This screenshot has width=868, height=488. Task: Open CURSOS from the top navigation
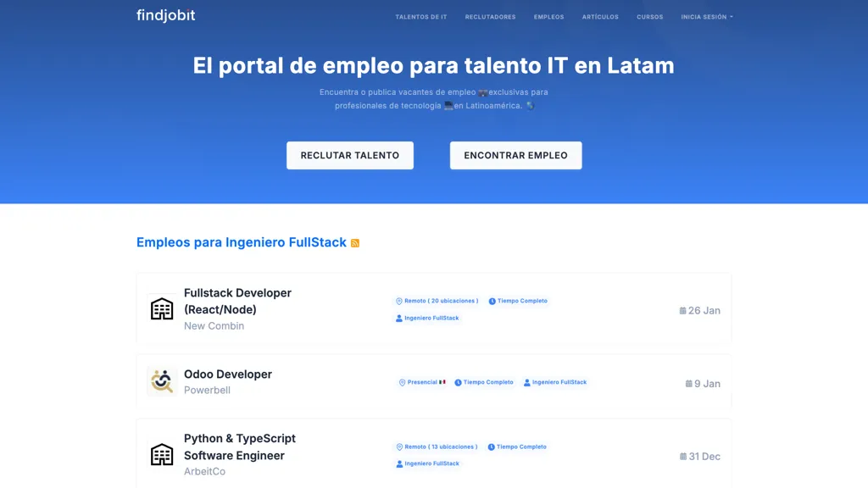coord(649,16)
